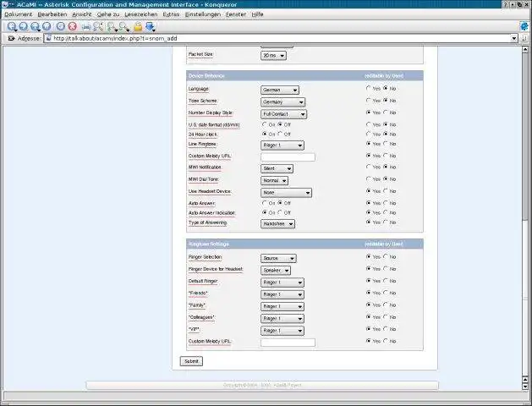532x406 pixels.
Task: Click the question mark help icon in title bar
Action: pos(505,4)
